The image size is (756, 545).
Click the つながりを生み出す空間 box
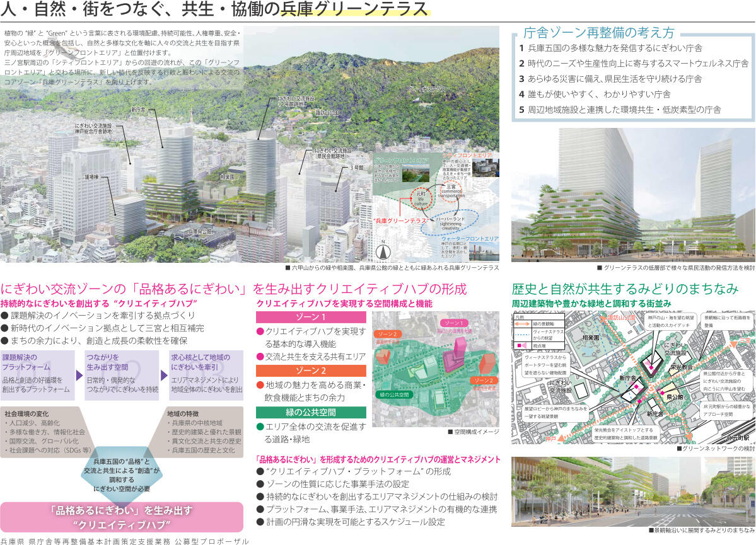(122, 375)
